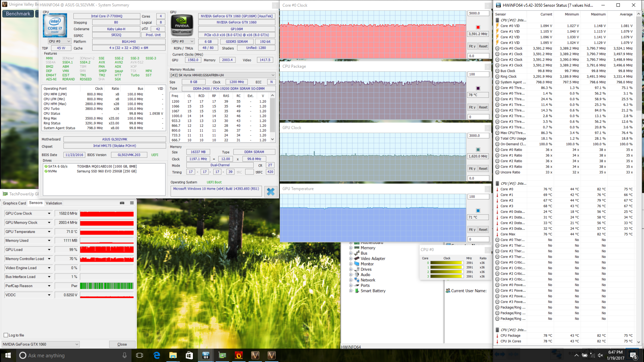Click the Intel Core i7 logo

pos(55,25)
